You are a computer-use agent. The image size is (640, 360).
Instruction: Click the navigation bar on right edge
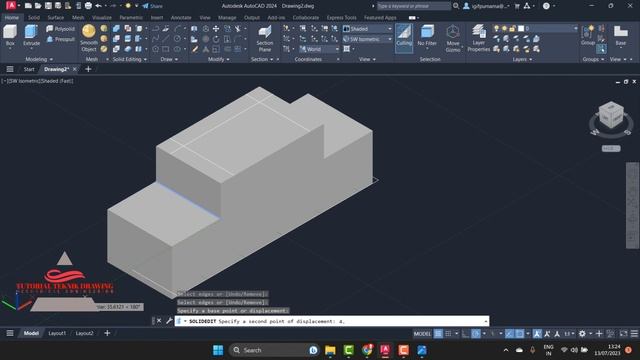point(632,205)
